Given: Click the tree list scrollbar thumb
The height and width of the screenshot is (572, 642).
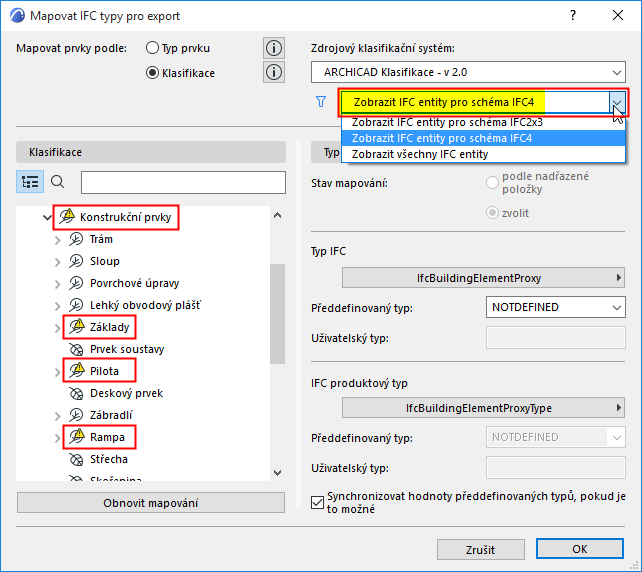Looking at the screenshot, I should pos(278,314).
